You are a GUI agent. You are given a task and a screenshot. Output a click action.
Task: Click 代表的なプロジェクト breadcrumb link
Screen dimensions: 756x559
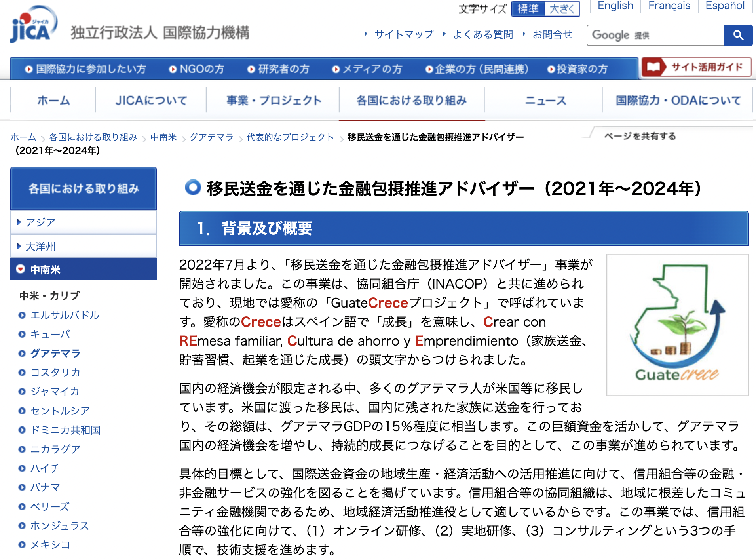click(290, 137)
